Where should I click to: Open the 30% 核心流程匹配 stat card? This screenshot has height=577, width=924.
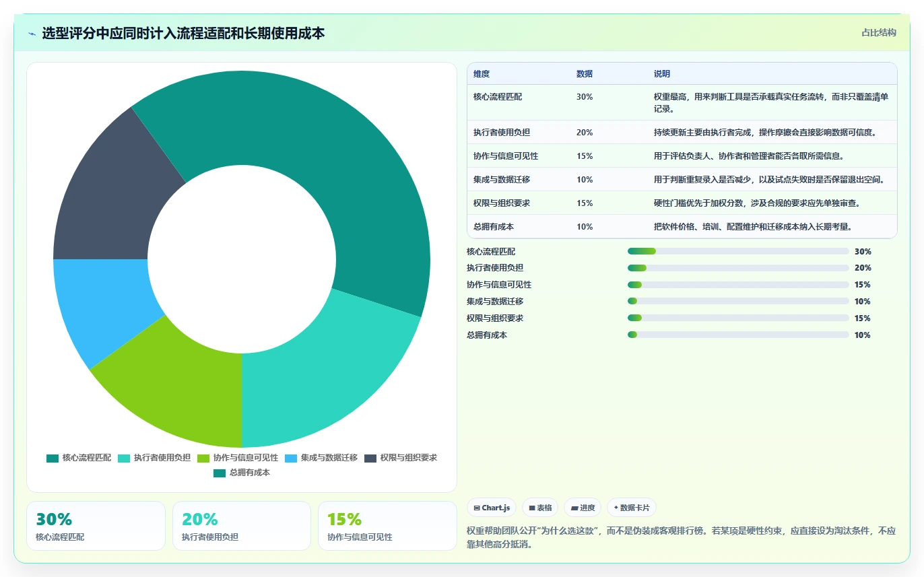[x=96, y=526]
